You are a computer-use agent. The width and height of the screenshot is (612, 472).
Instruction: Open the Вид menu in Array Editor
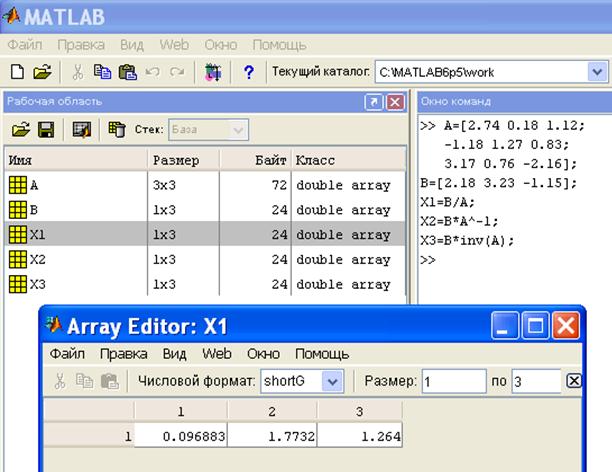pos(174,354)
